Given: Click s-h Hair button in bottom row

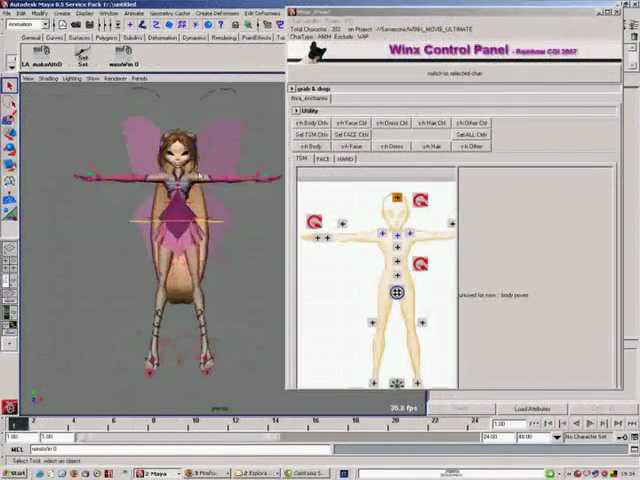Looking at the screenshot, I should pyautogui.click(x=431, y=146).
